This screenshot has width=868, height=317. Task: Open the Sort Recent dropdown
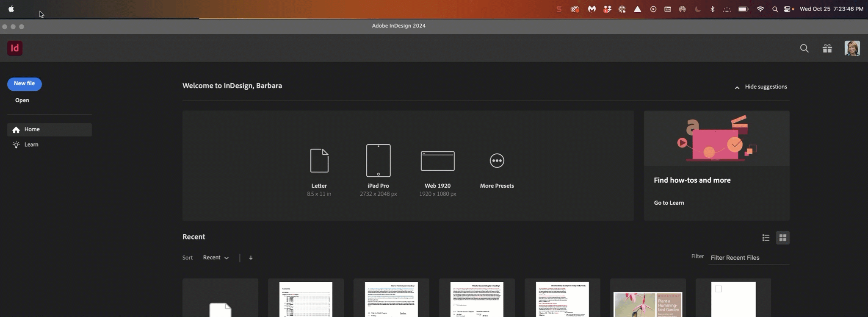(x=216, y=258)
